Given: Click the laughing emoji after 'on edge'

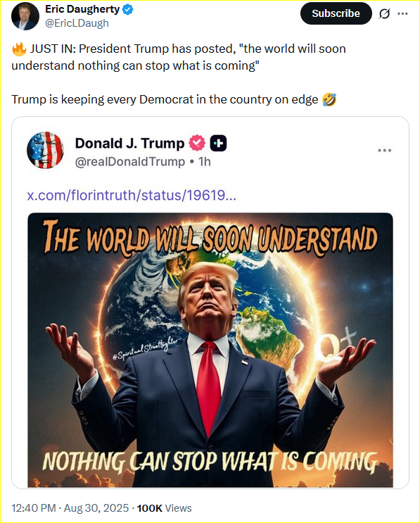Looking at the screenshot, I should 329,100.
